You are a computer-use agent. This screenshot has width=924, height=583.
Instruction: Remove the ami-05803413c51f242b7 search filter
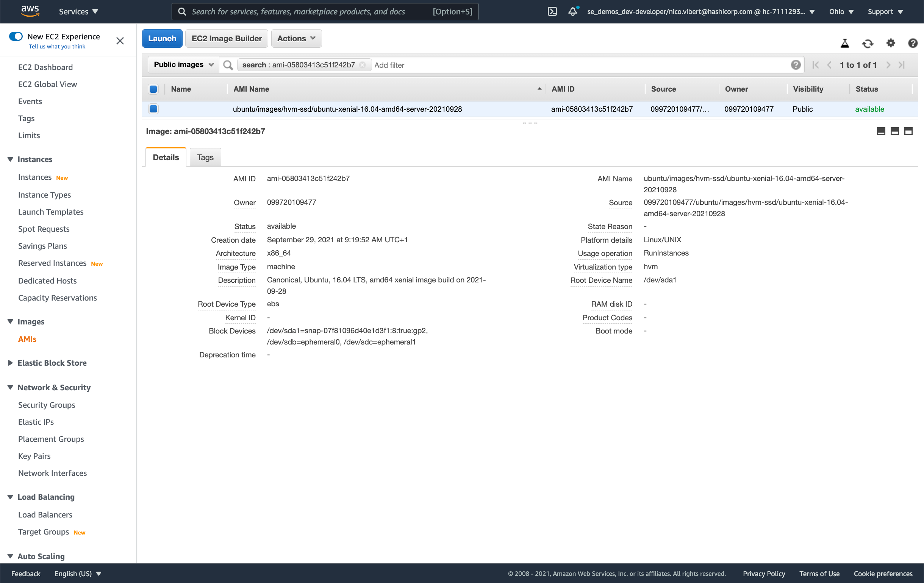pos(362,65)
